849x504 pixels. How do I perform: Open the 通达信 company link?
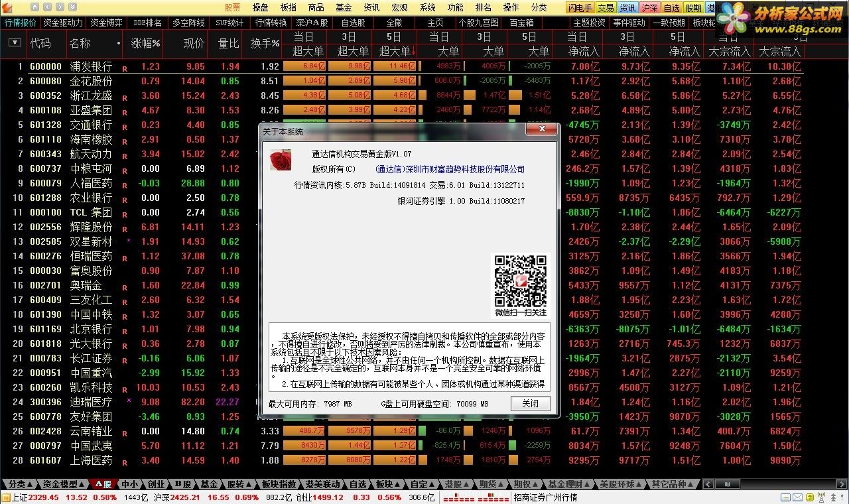[x=450, y=169]
